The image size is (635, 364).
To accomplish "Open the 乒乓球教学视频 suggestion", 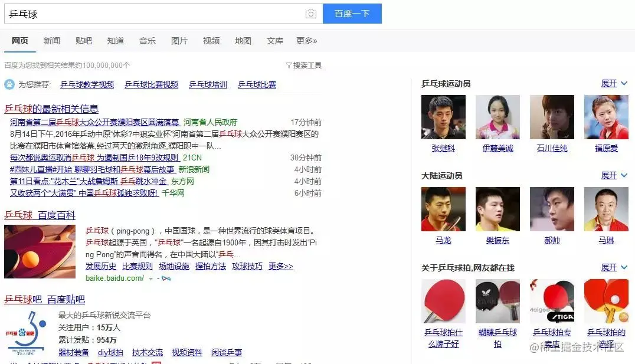I will tap(87, 84).
